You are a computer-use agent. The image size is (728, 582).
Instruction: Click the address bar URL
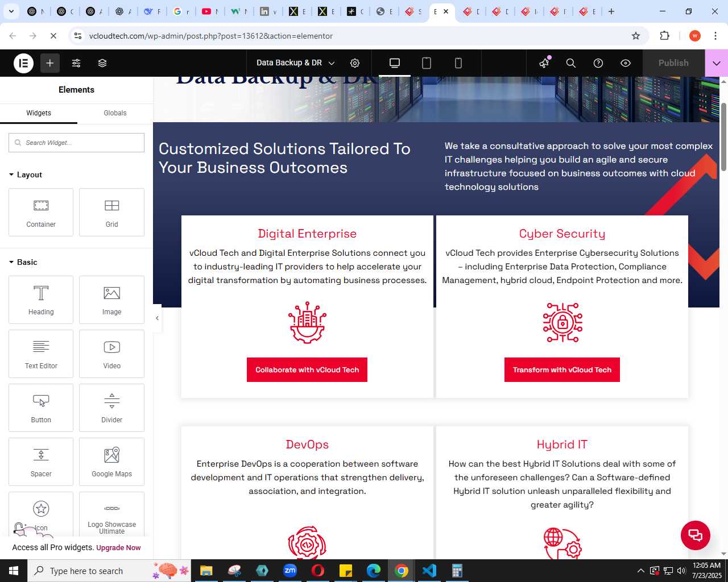(211, 36)
